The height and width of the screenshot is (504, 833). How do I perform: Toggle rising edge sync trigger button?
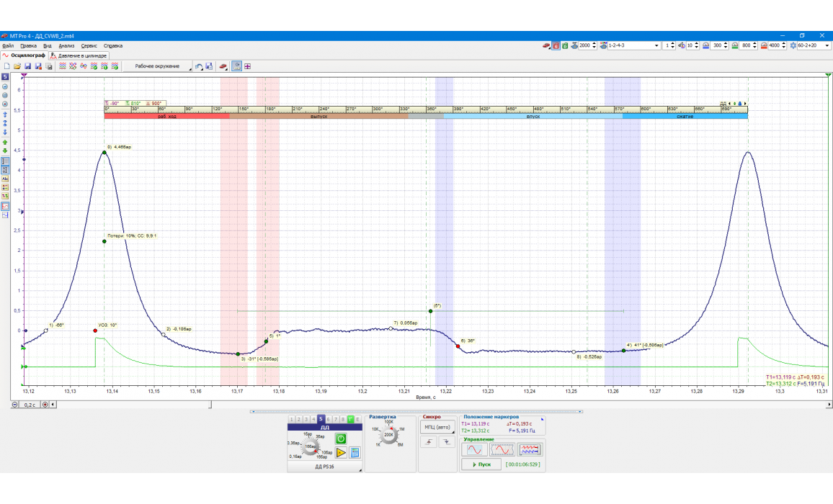pyautogui.click(x=429, y=442)
